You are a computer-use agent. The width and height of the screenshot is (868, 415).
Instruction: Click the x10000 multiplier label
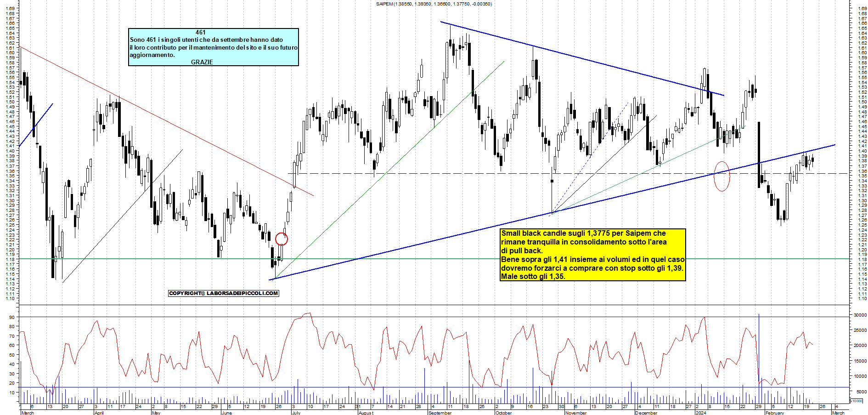tap(857, 401)
